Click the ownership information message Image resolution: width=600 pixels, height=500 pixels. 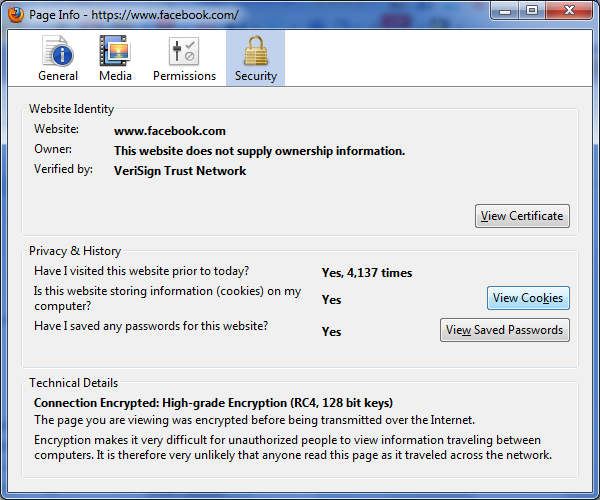point(259,151)
